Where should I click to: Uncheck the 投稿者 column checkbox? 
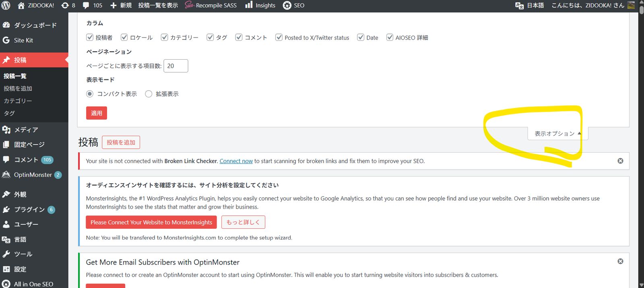coord(90,37)
